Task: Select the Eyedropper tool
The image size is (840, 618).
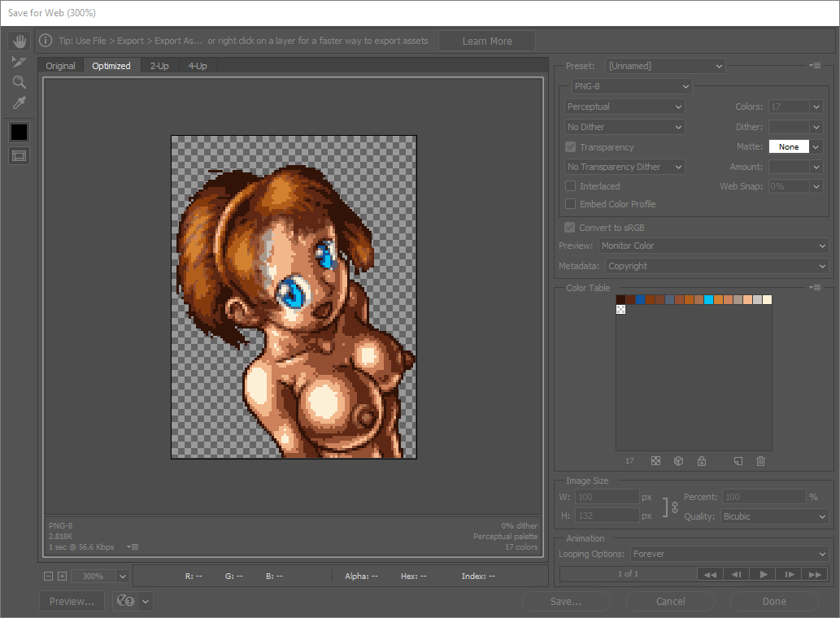Action: click(19, 102)
